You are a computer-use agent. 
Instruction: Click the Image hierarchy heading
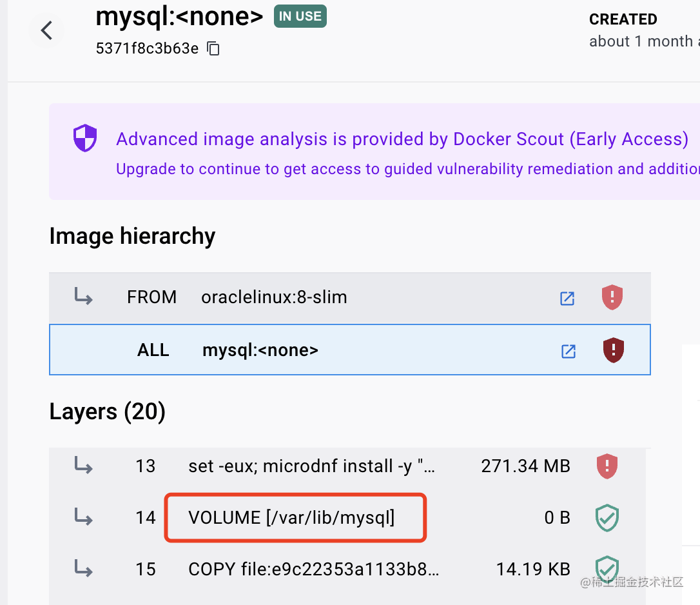pyautogui.click(x=132, y=236)
